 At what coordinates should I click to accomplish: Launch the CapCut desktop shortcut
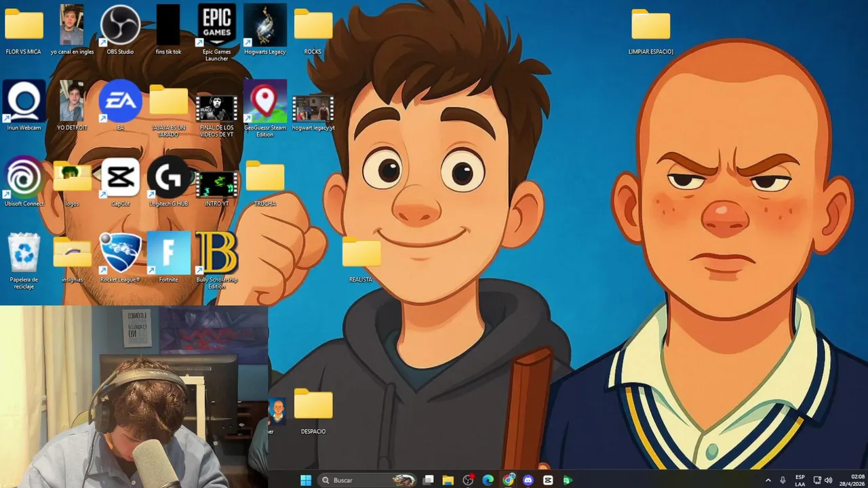pyautogui.click(x=120, y=182)
